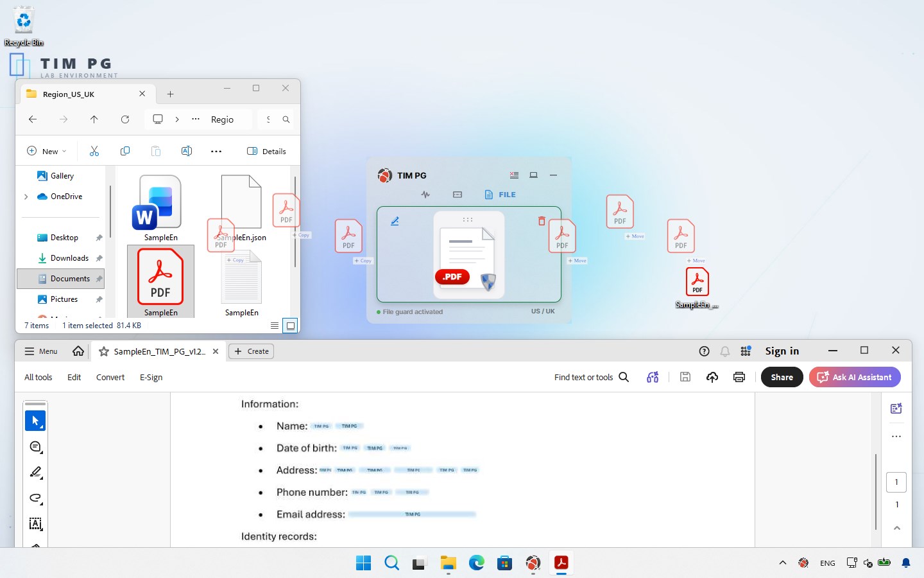
Task: Expand the OneDrive tree node
Action: click(26, 197)
